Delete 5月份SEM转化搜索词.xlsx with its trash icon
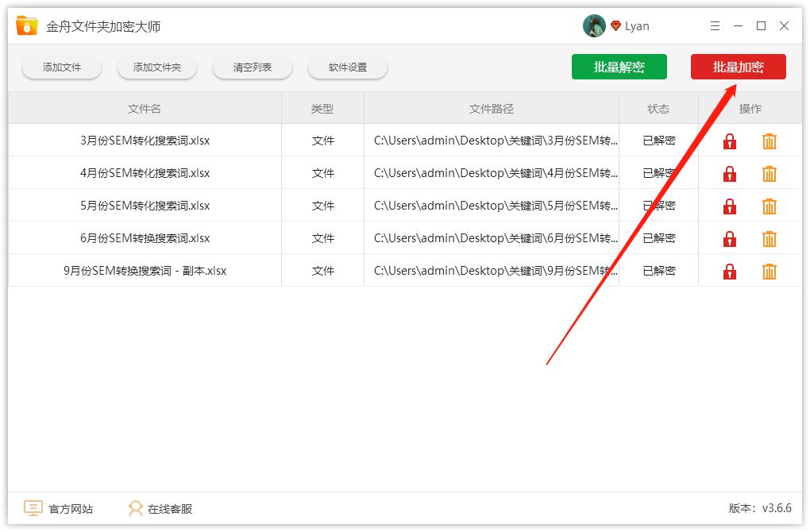The width and height of the screenshot is (810, 532). pos(769,206)
